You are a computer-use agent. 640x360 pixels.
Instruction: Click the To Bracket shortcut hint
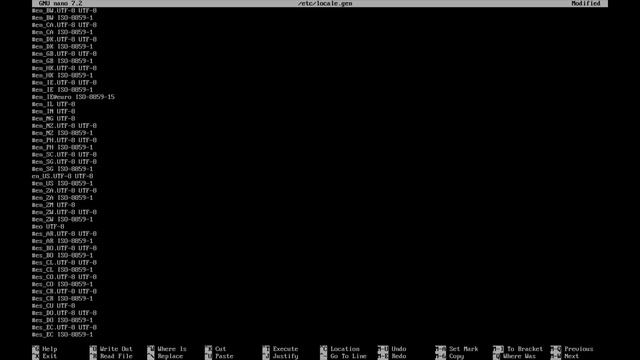pyautogui.click(x=518, y=349)
